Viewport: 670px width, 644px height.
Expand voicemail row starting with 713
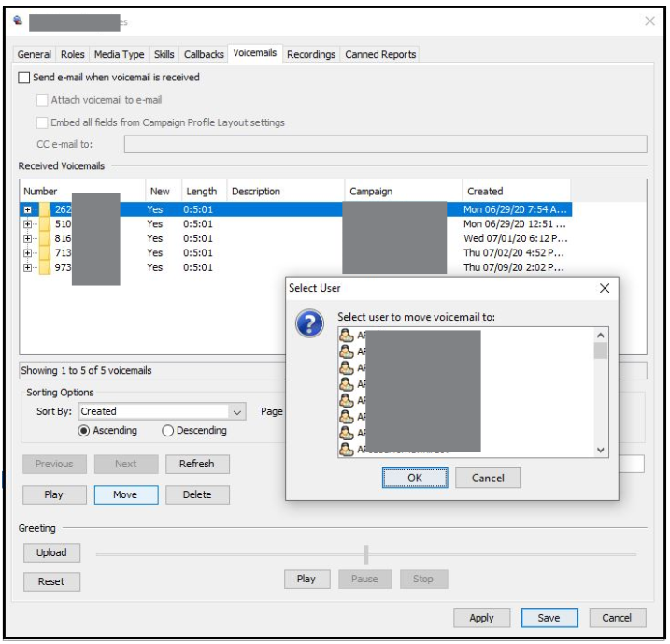[x=28, y=253]
